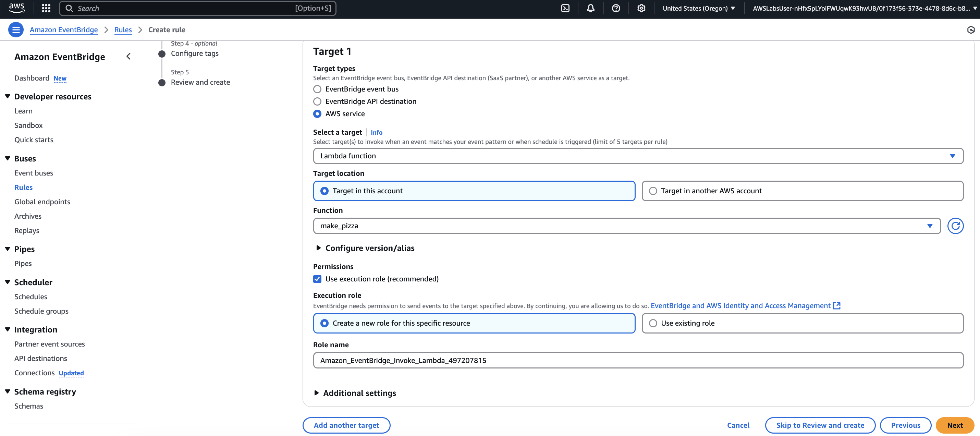Collapse Schema registry navigation section
Image resolution: width=980 pixels, height=436 pixels.
pyautogui.click(x=8, y=391)
